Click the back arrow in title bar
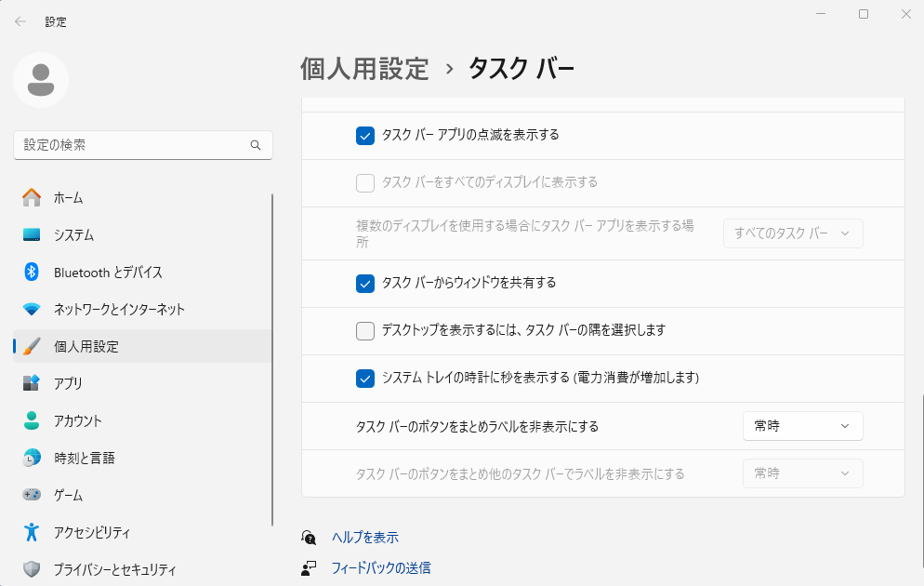This screenshot has height=586, width=924. (x=20, y=21)
